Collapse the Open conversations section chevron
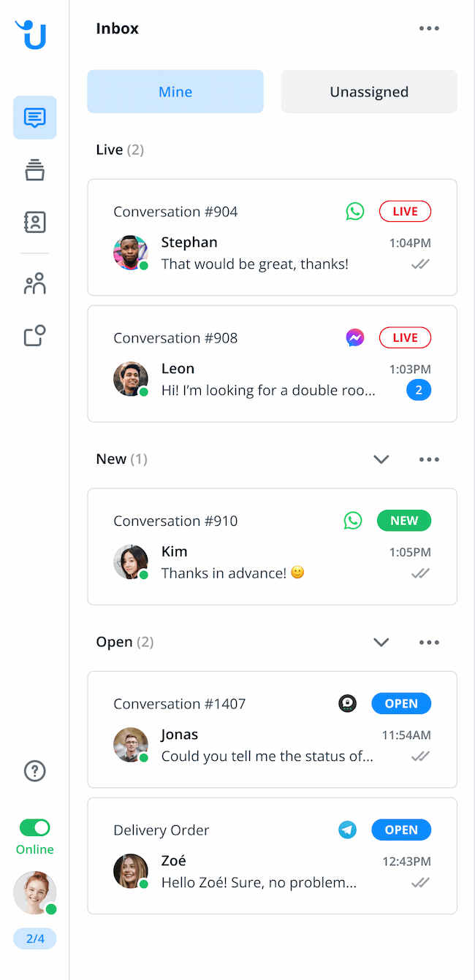 tap(381, 643)
